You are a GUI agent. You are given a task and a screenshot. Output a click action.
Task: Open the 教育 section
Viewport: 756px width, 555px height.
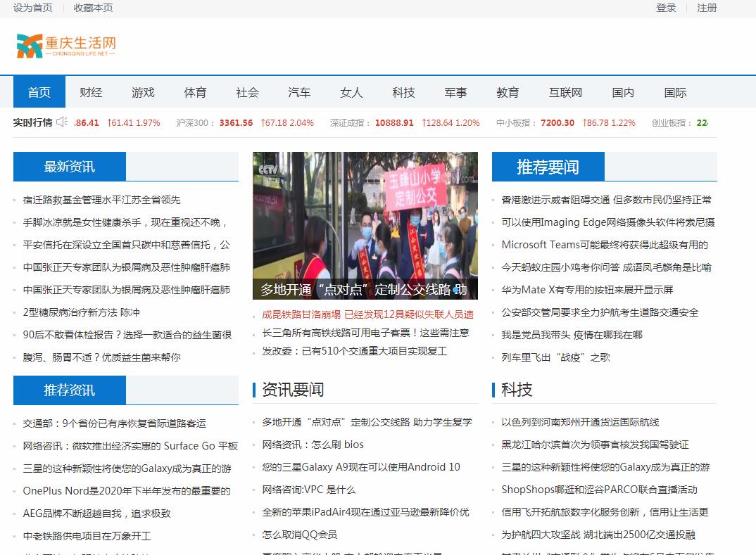[x=508, y=92]
